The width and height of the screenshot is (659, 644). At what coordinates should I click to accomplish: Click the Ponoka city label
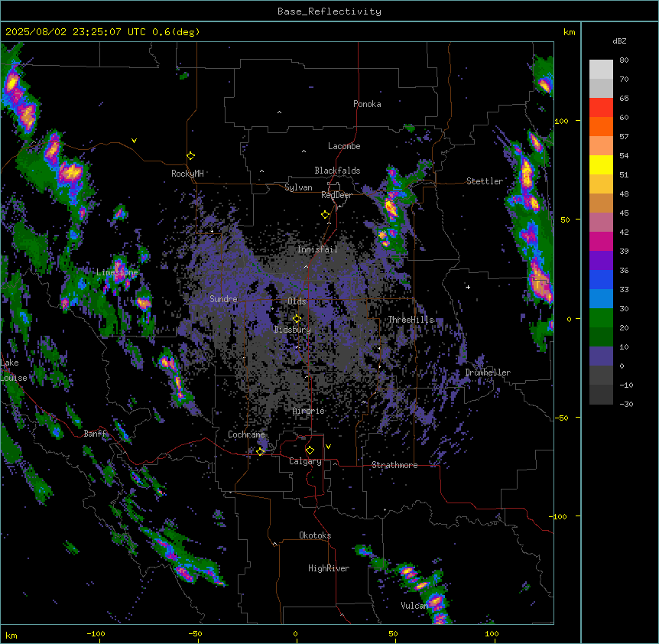(x=367, y=104)
